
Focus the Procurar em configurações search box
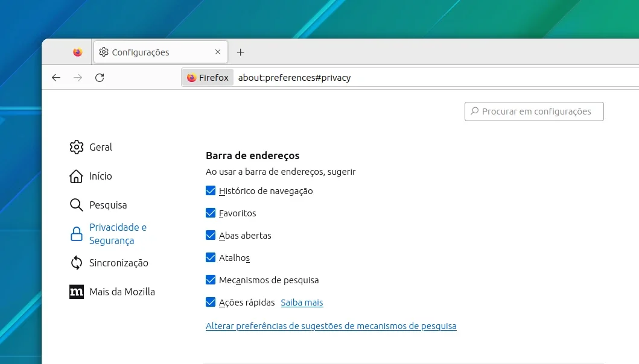pyautogui.click(x=534, y=111)
